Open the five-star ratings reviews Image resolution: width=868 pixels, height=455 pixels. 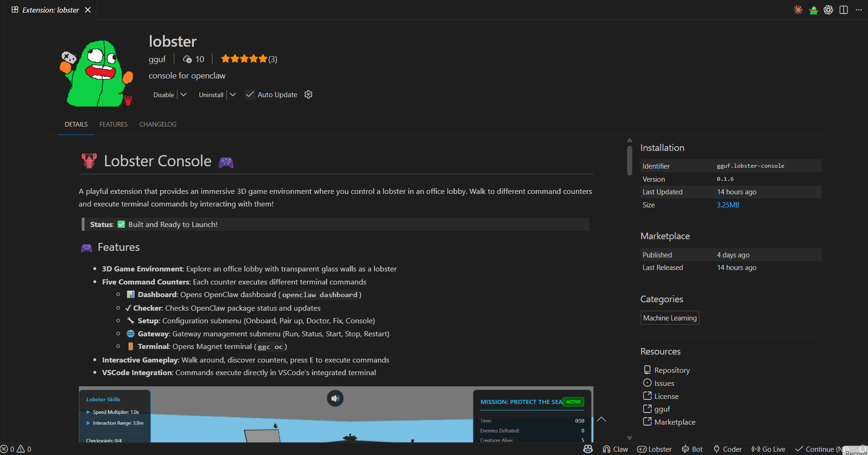[x=249, y=59]
